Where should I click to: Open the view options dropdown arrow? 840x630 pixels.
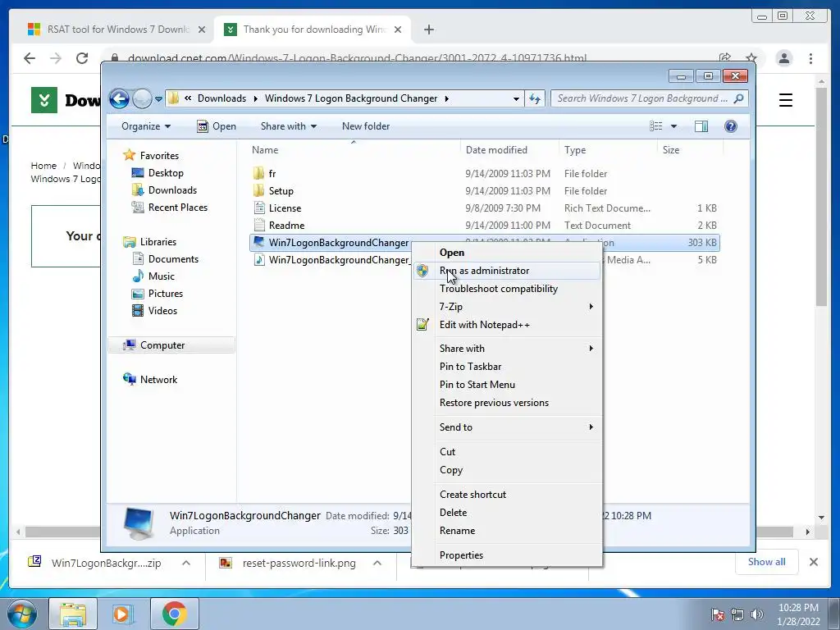(x=674, y=126)
